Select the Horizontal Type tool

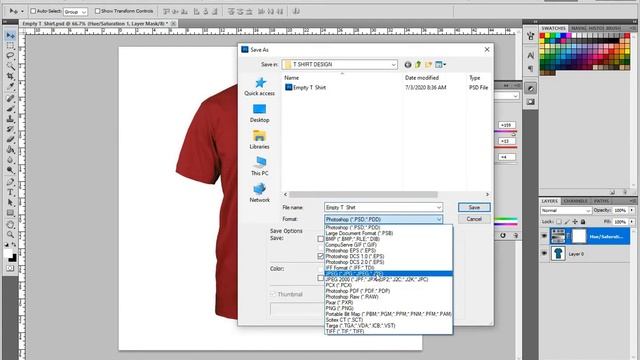(10, 192)
